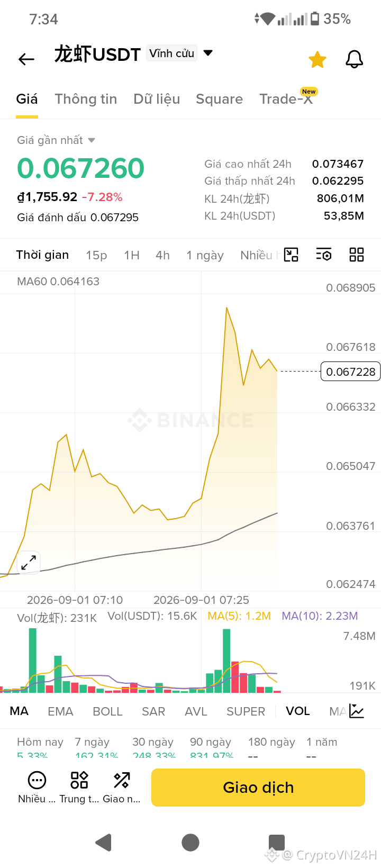This screenshot has width=381, height=868.
Task: Expand chart to fullscreen
Action: click(29, 563)
